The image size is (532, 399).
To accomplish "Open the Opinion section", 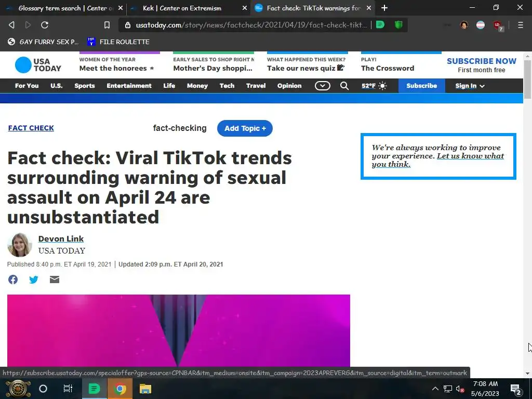I will 289,86.
